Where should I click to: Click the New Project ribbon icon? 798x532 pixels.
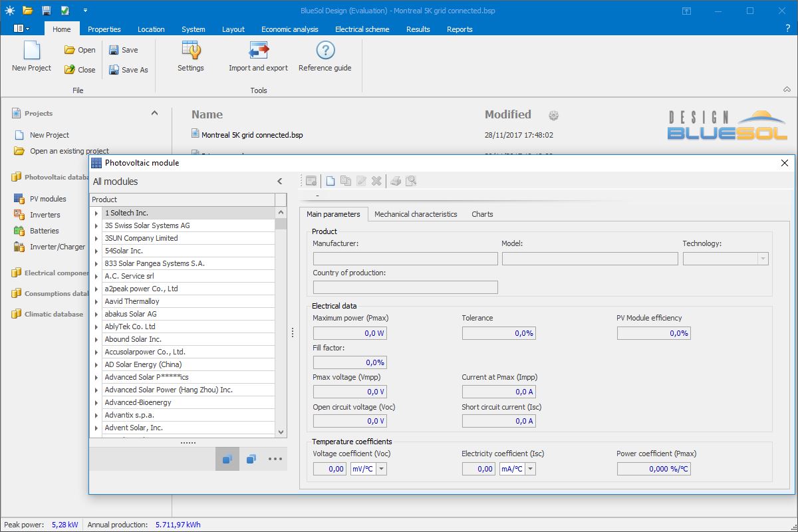(x=31, y=57)
